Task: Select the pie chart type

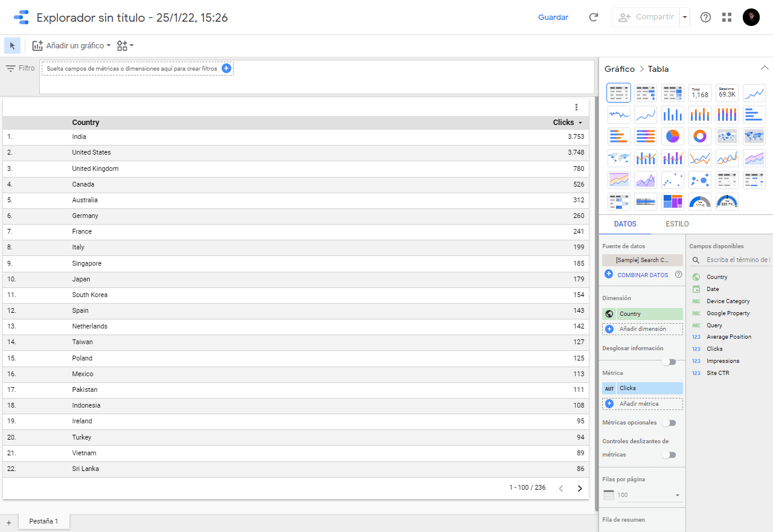Action: [673, 136]
